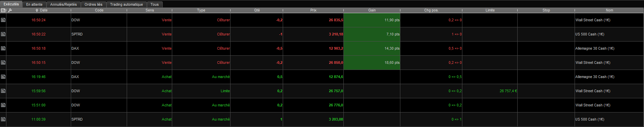Click the price 26 850,0
Image resolution: width=644 pixels, height=127 pixels.
pyautogui.click(x=336, y=62)
